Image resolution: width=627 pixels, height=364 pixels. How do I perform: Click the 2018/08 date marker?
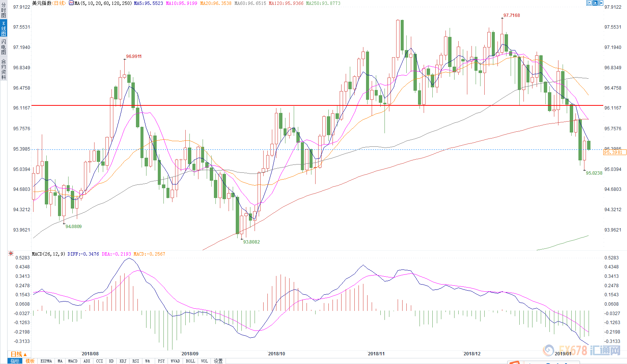click(90, 354)
